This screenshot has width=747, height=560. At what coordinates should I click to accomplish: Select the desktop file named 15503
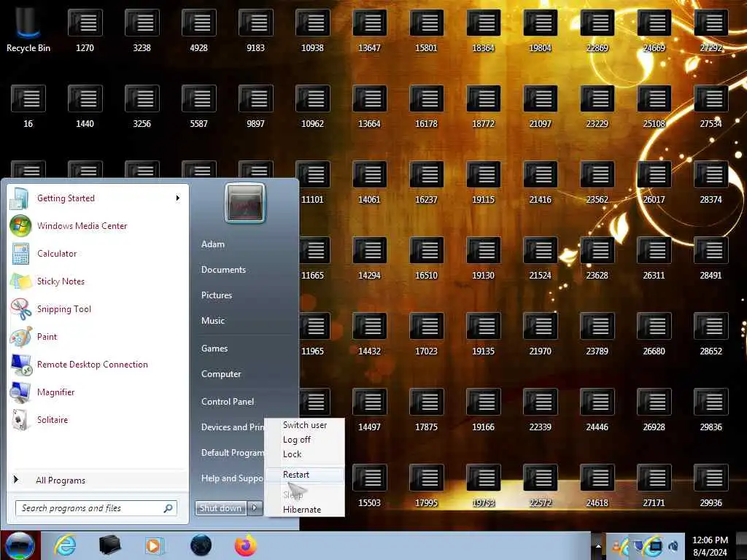369,486
